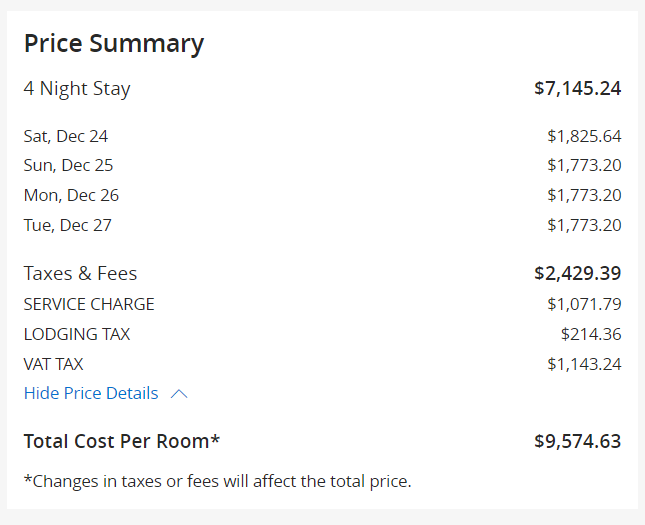The height and width of the screenshot is (525, 645).
Task: Click the LODGING TAX label
Action: 77,334
